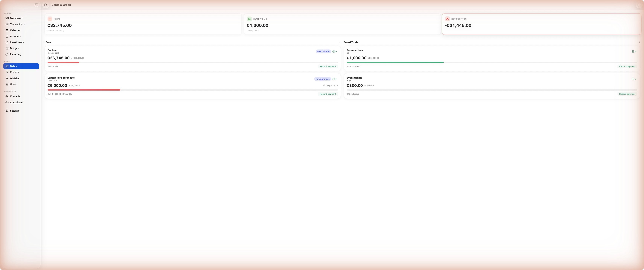The image size is (644, 270).
Task: Toggle the sidebar panel icon
Action: tap(37, 5)
